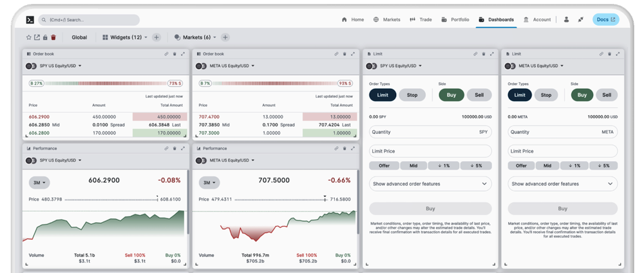Click the star favorite dashboard icon
Viewport: 644px width, 273px height.
[x=28, y=37]
